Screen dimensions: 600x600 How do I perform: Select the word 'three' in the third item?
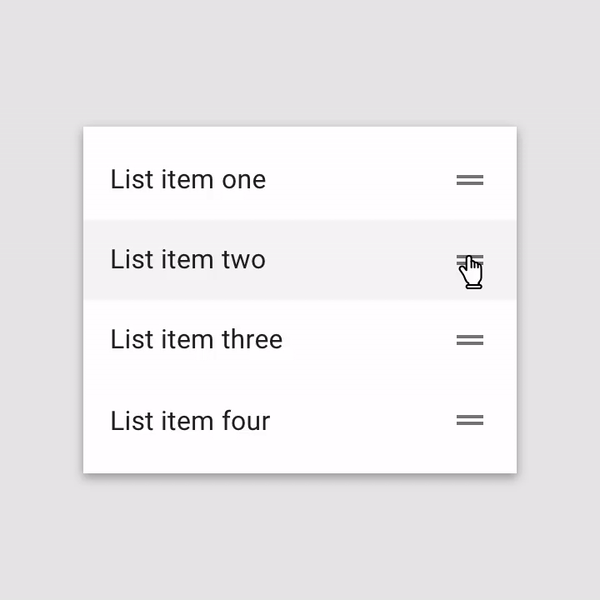pyautogui.click(x=252, y=339)
